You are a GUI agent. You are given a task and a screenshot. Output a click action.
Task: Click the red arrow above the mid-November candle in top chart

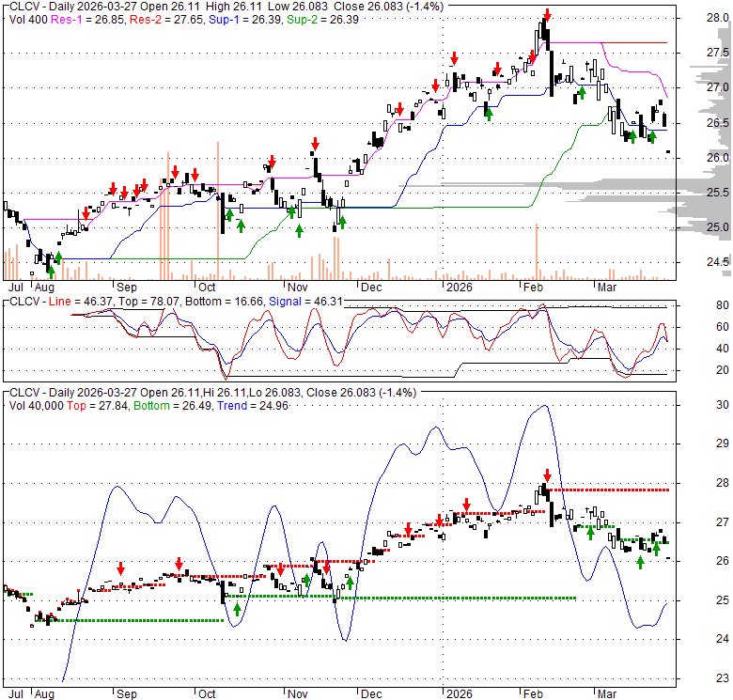[315, 145]
